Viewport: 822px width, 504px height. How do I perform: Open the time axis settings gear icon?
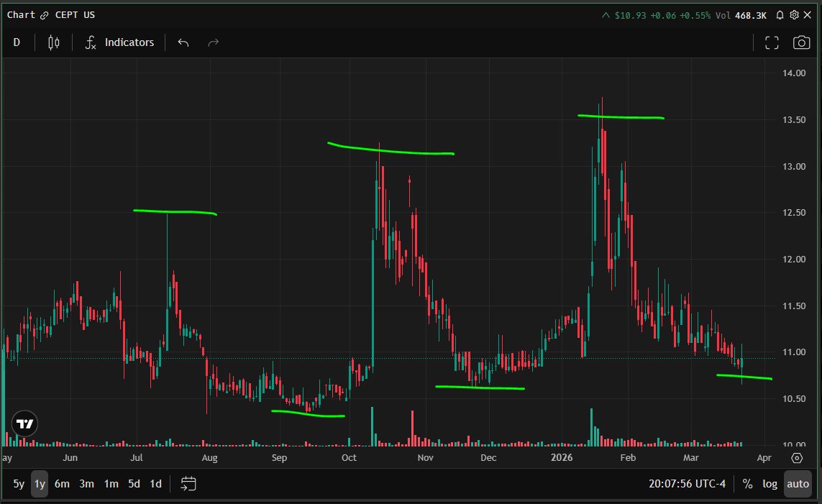[797, 458]
